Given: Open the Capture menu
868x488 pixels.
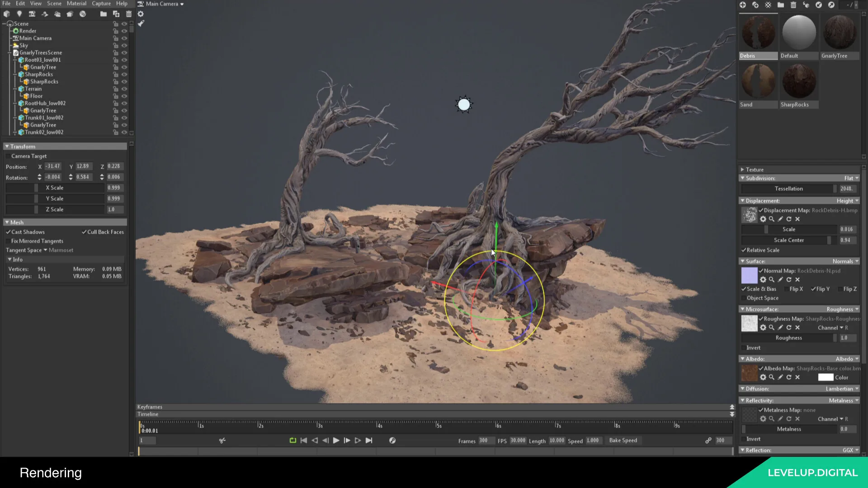Looking at the screenshot, I should (x=101, y=4).
